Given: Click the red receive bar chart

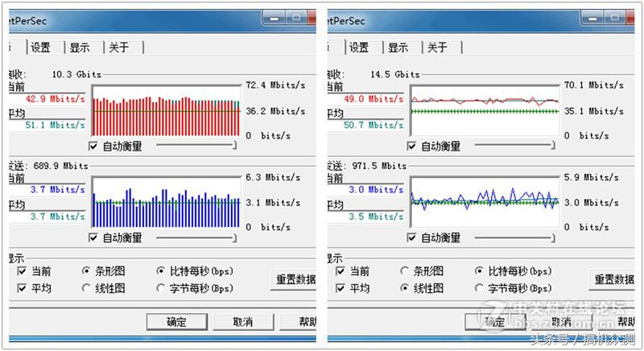Looking at the screenshot, I should (x=167, y=111).
